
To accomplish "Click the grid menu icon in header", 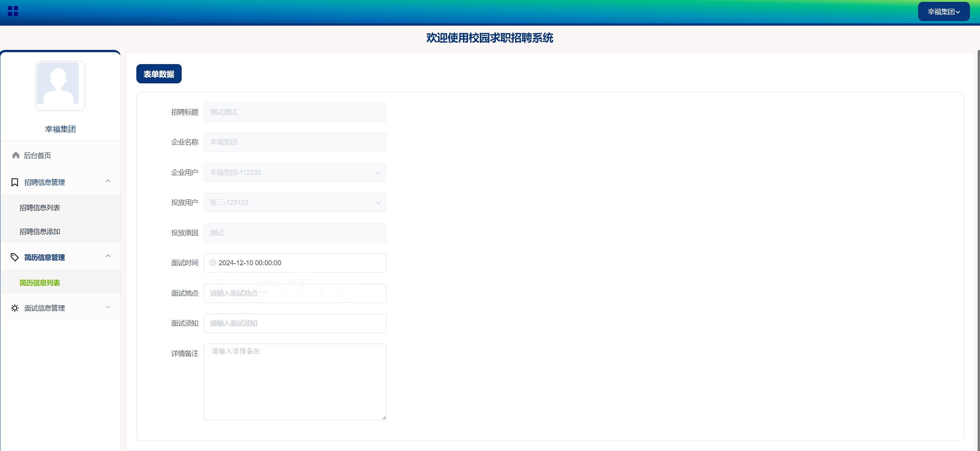I will pos(13,11).
